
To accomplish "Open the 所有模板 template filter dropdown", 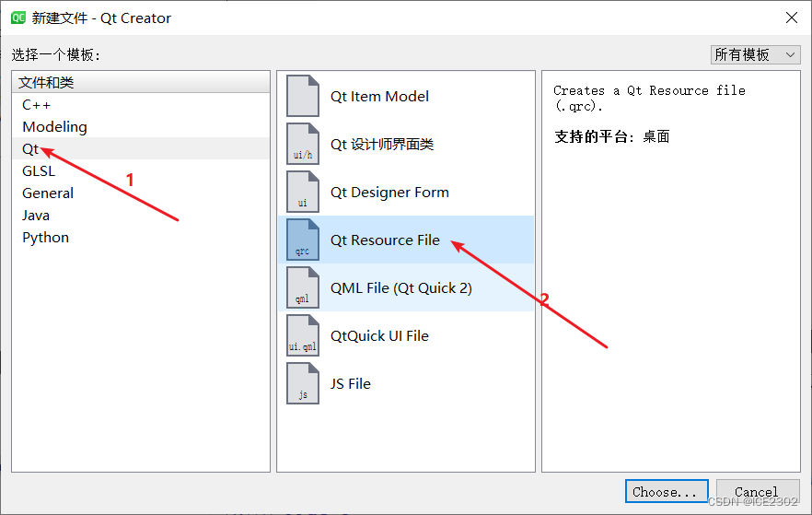I will [x=755, y=54].
